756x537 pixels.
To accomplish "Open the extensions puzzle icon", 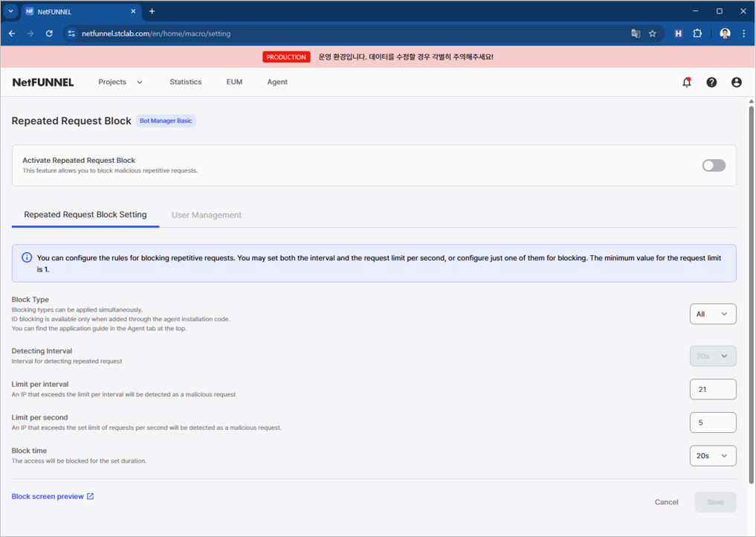I will 697,33.
